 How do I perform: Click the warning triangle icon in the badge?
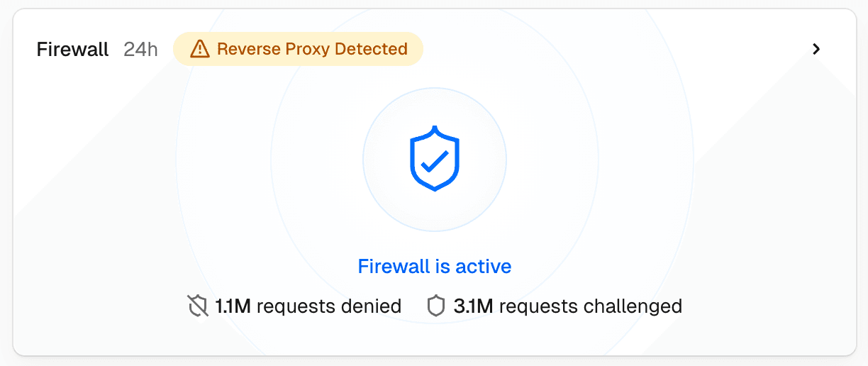(200, 49)
